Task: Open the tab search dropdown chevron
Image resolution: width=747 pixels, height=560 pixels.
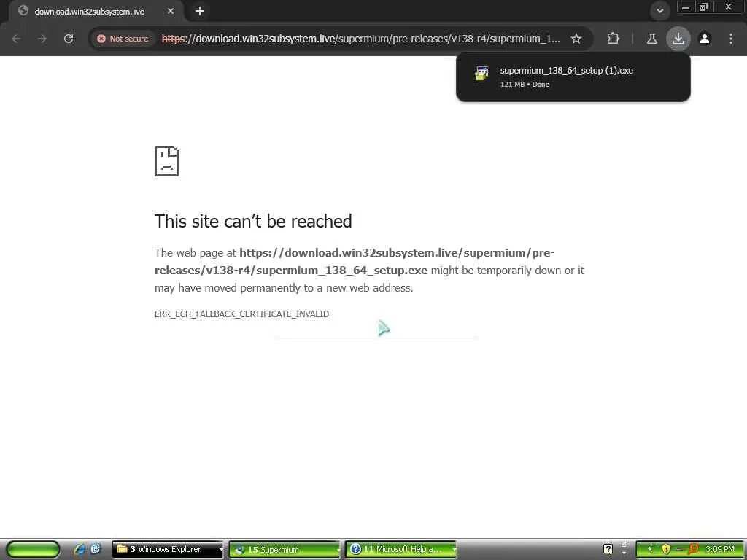Action: point(659,10)
